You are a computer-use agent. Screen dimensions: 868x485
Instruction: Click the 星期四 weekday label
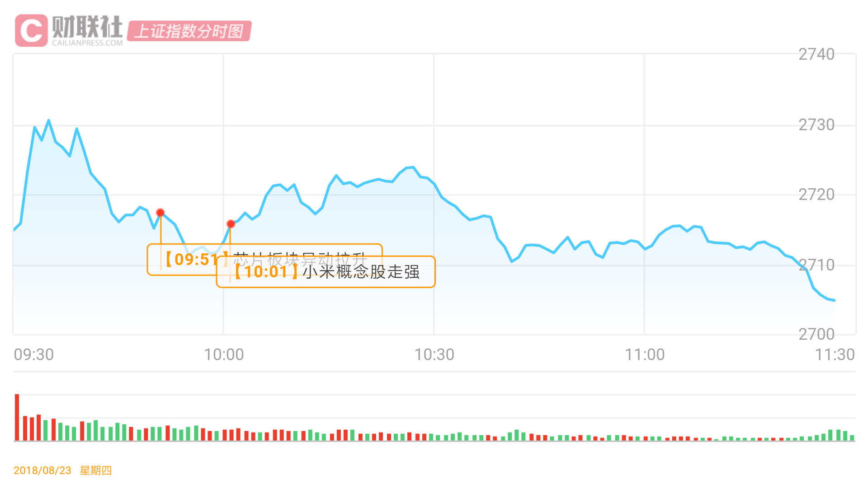click(x=96, y=471)
